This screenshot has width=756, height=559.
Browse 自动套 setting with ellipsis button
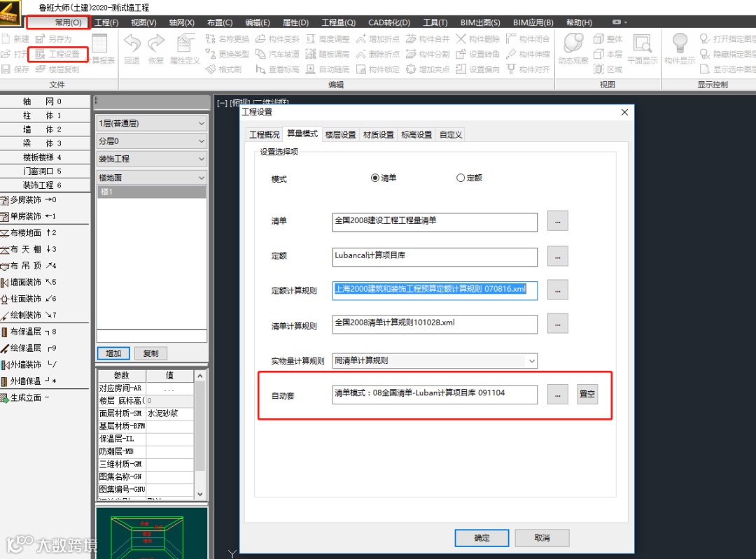click(557, 394)
